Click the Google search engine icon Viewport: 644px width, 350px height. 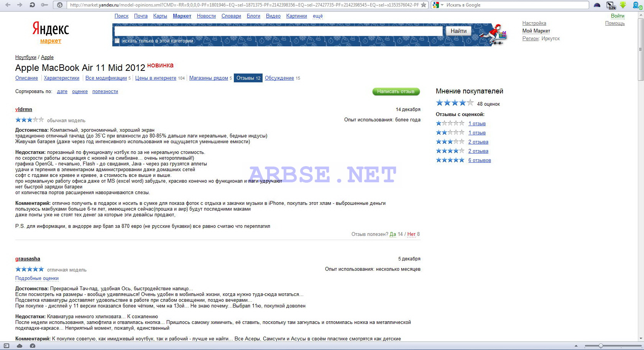pos(436,5)
